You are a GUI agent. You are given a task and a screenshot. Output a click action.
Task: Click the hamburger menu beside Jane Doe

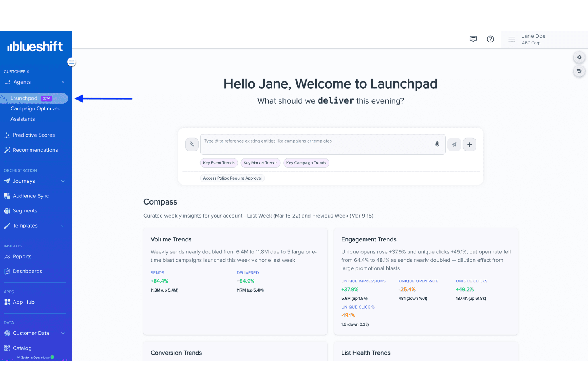(512, 39)
